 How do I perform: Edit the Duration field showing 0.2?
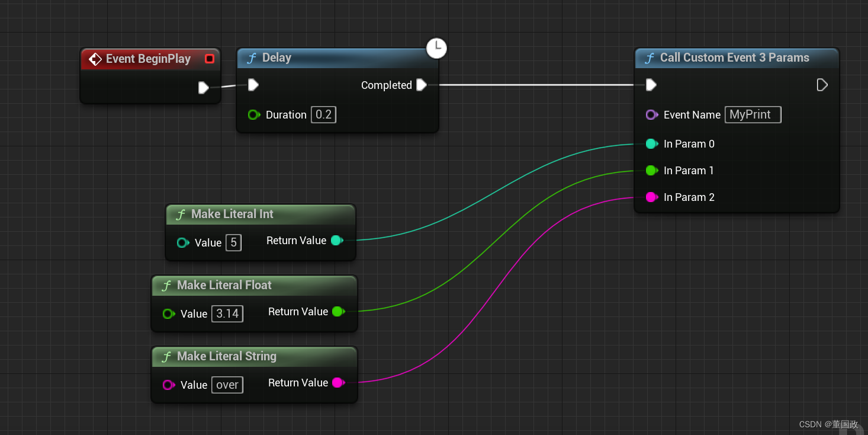pos(323,114)
